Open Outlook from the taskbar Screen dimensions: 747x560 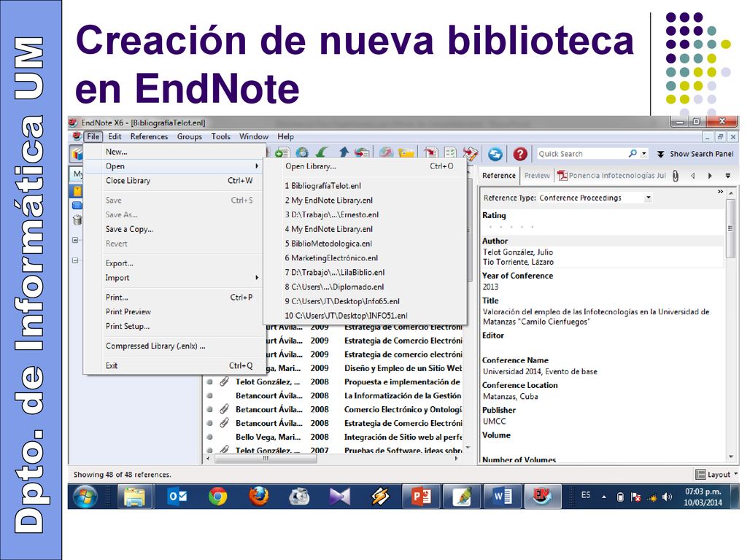tap(177, 497)
